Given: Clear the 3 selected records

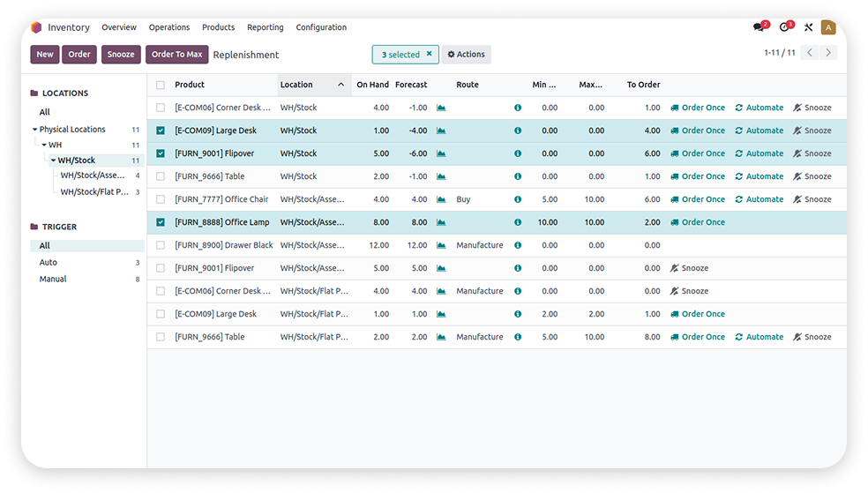Looking at the screenshot, I should coord(429,55).
